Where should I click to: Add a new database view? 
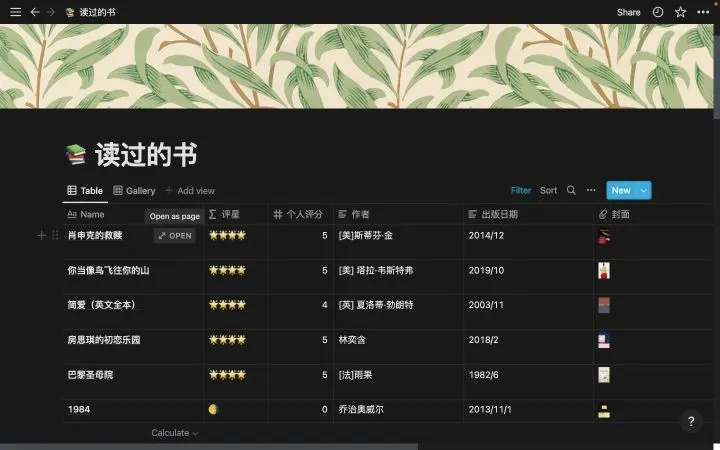pyautogui.click(x=190, y=191)
